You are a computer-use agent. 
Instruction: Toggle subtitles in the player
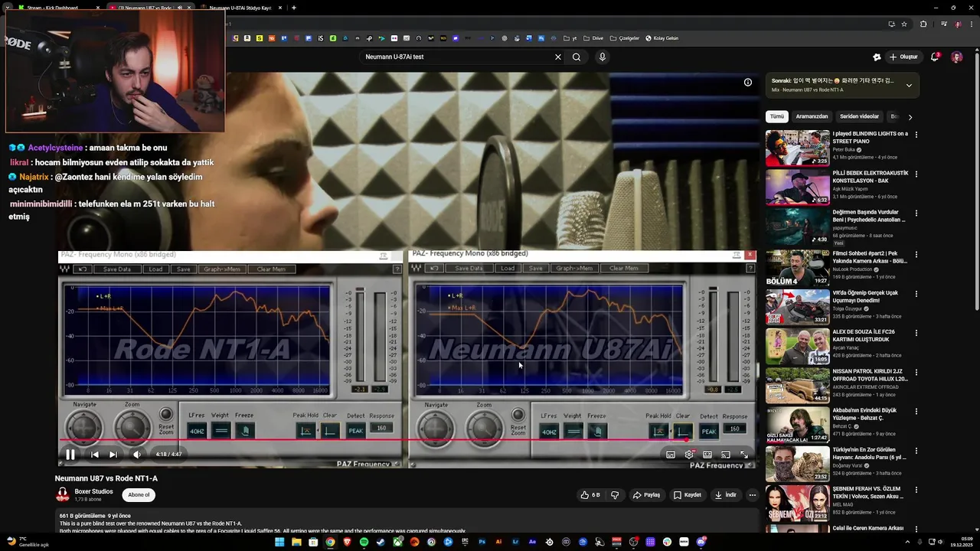(671, 454)
